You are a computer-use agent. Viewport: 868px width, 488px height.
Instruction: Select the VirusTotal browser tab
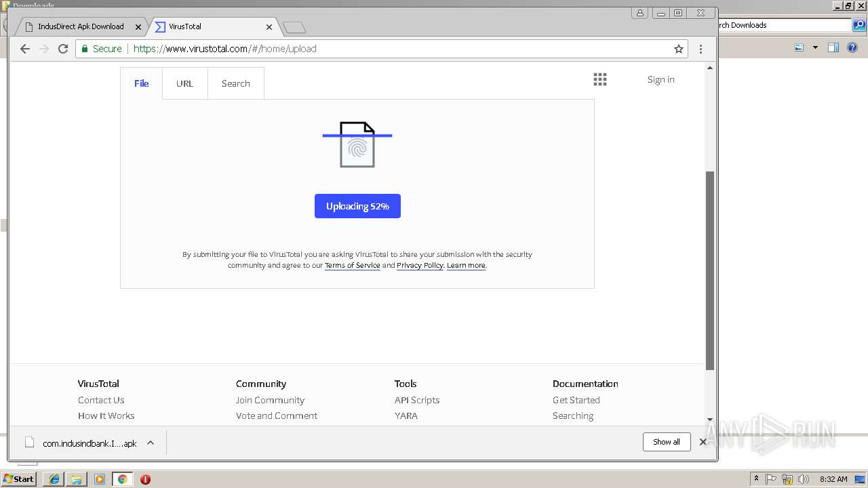click(212, 26)
